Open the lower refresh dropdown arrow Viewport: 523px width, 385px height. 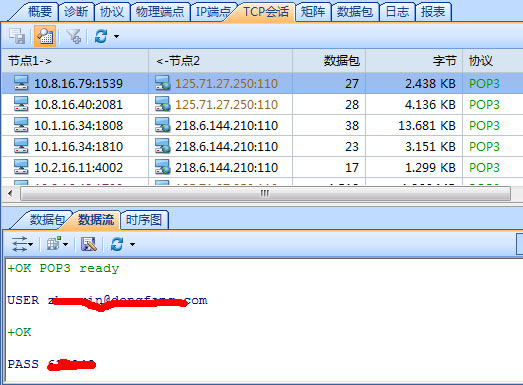coord(132,245)
